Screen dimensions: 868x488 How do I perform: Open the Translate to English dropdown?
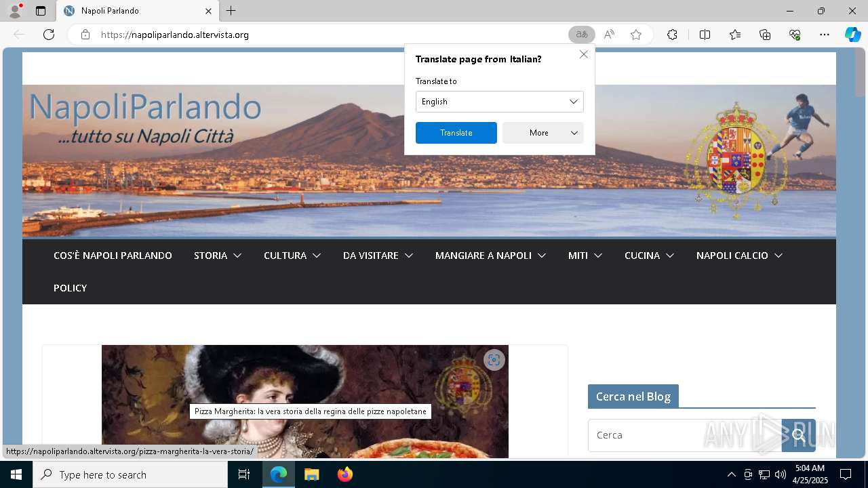tap(500, 102)
